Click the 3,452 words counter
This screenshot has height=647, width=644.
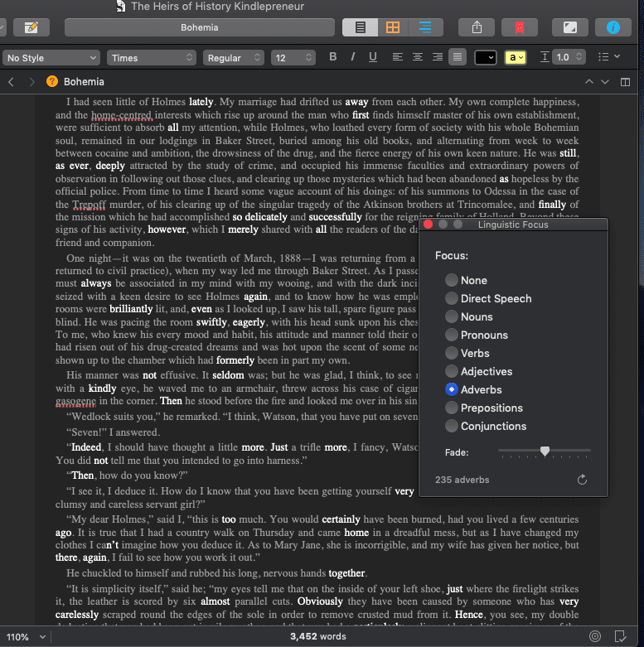point(318,636)
